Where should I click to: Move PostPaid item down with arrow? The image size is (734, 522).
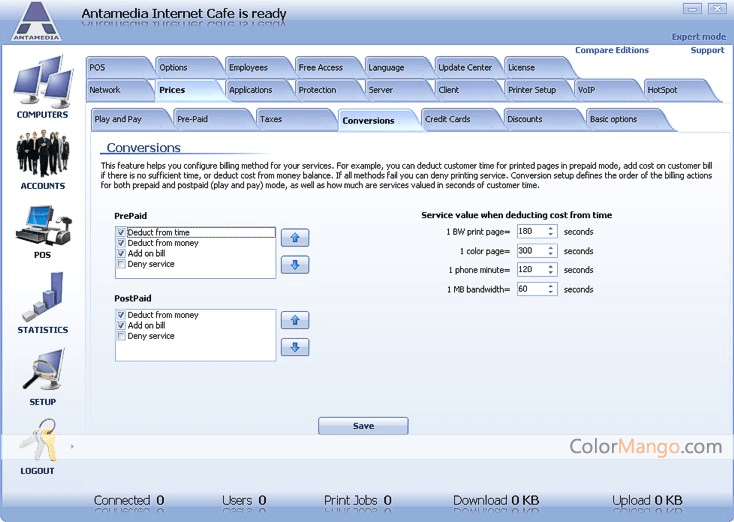coord(295,347)
